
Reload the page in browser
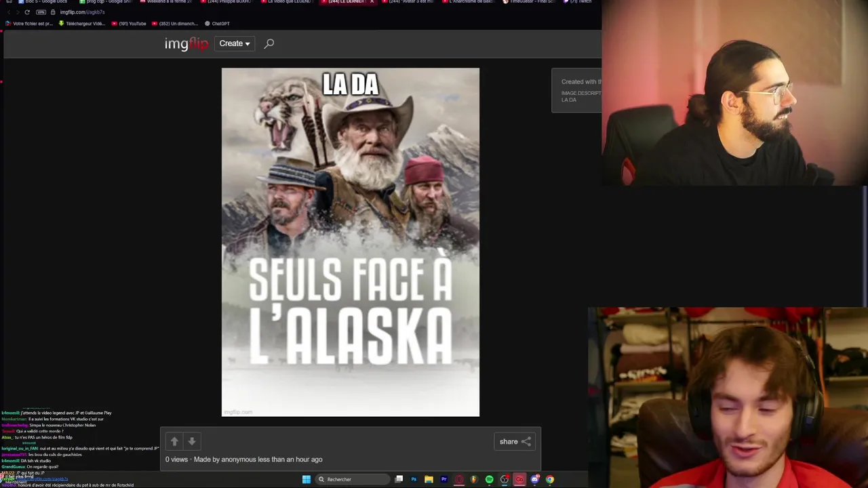[27, 12]
